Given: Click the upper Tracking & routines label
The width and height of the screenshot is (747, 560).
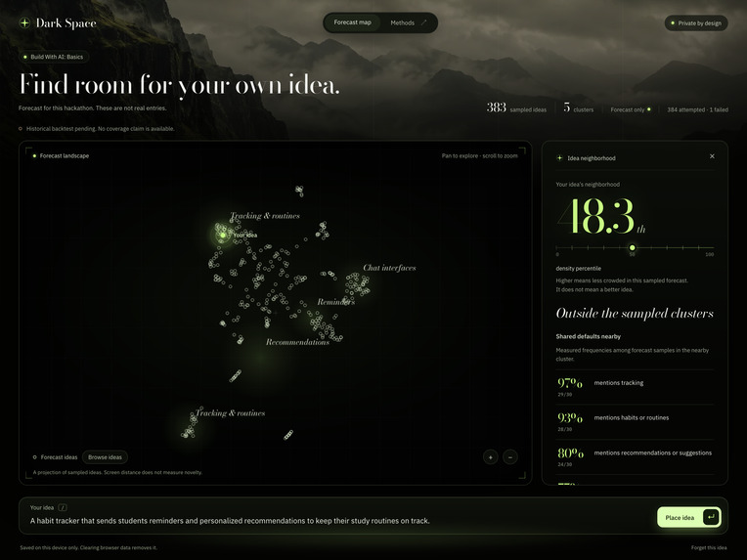Looking at the screenshot, I should coord(265,216).
